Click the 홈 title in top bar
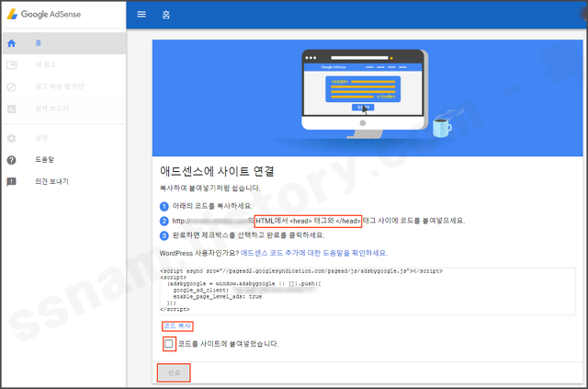588x389 pixels. point(165,15)
